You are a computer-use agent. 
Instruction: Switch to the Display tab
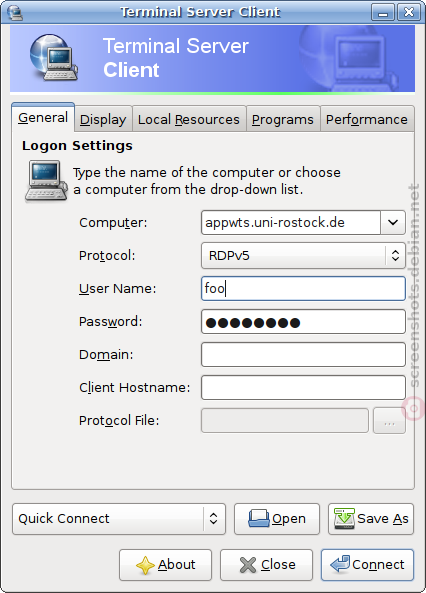click(103, 120)
